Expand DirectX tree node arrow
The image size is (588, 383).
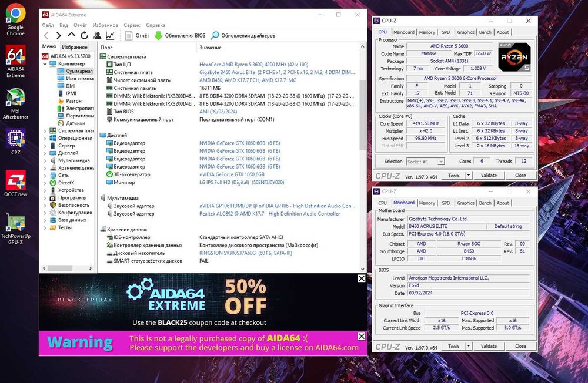coord(45,183)
